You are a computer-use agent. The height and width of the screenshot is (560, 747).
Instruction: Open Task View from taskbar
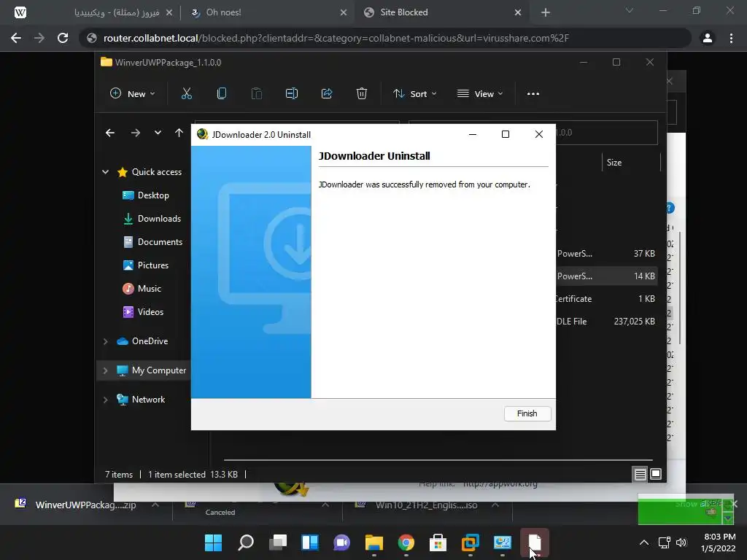pos(278,542)
